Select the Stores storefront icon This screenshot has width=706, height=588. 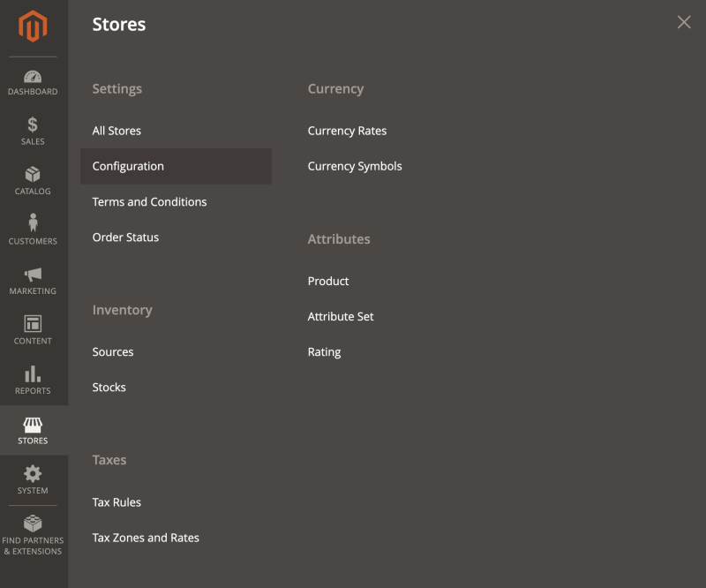33,425
